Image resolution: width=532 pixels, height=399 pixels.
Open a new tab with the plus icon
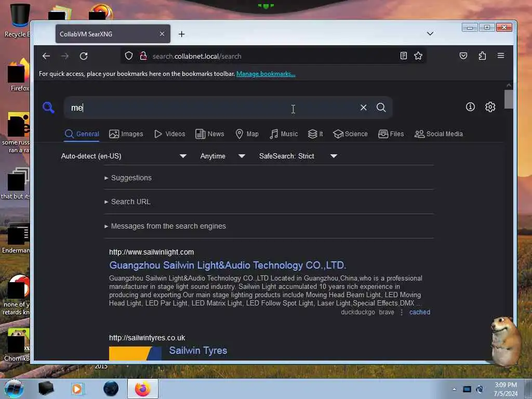coord(181,34)
